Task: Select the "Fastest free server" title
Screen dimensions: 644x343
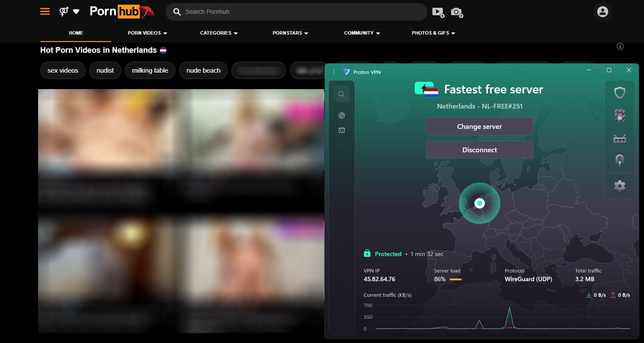Action: (493, 90)
